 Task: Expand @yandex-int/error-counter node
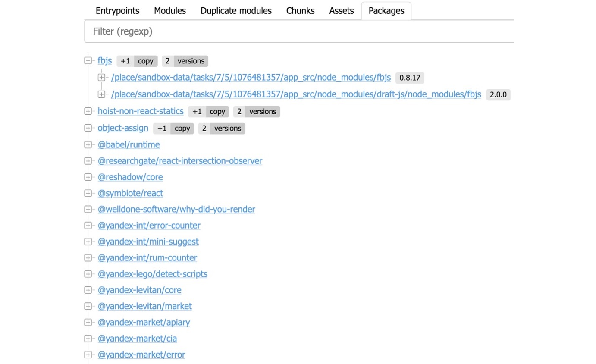[x=88, y=226]
